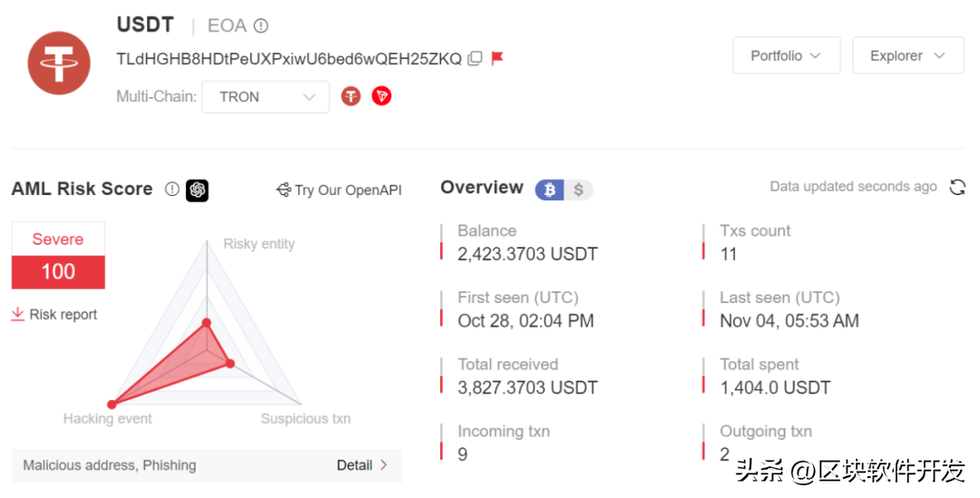Image resolution: width=980 pixels, height=498 pixels.
Task: Click the red flag report icon
Action: point(497,59)
